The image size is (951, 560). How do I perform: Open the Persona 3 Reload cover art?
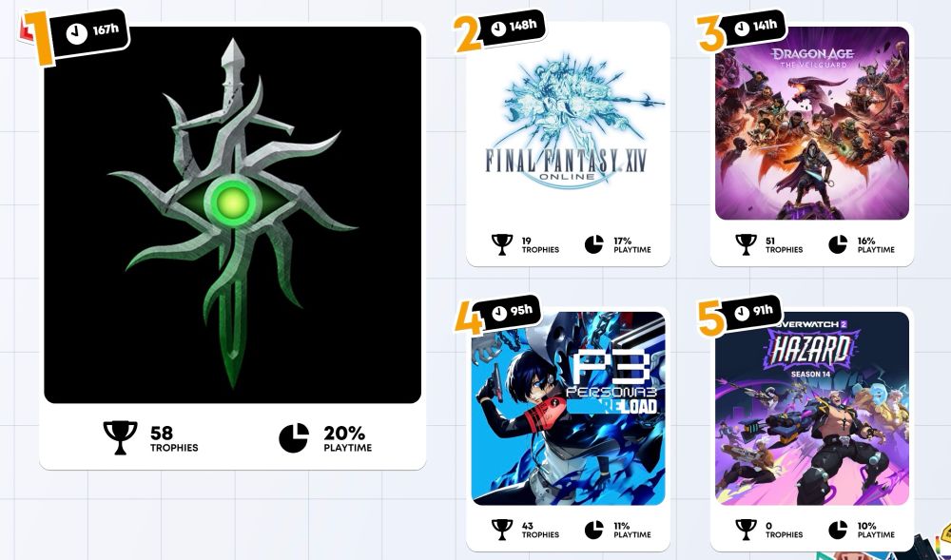pyautogui.click(x=568, y=408)
